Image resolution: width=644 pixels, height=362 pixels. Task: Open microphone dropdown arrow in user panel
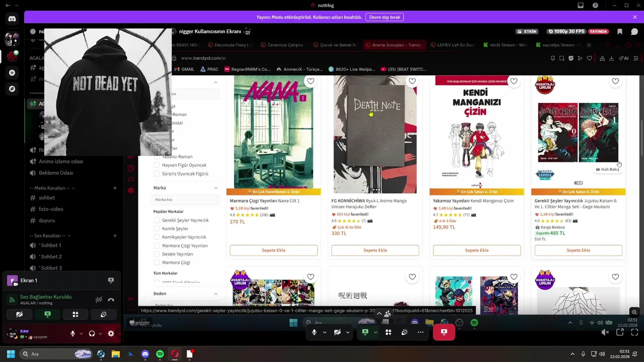point(81,333)
